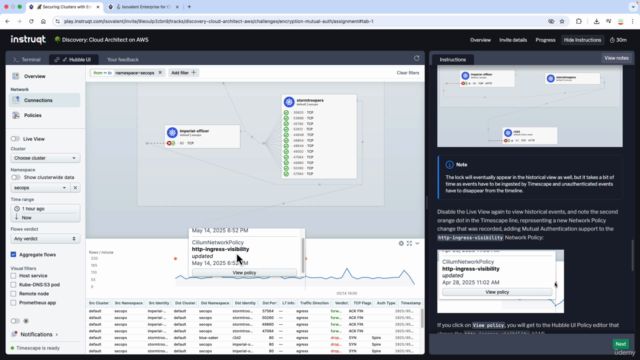Viewport: 640px width, 360px height.
Task: Check the Prometheus app filter
Action: point(13,303)
